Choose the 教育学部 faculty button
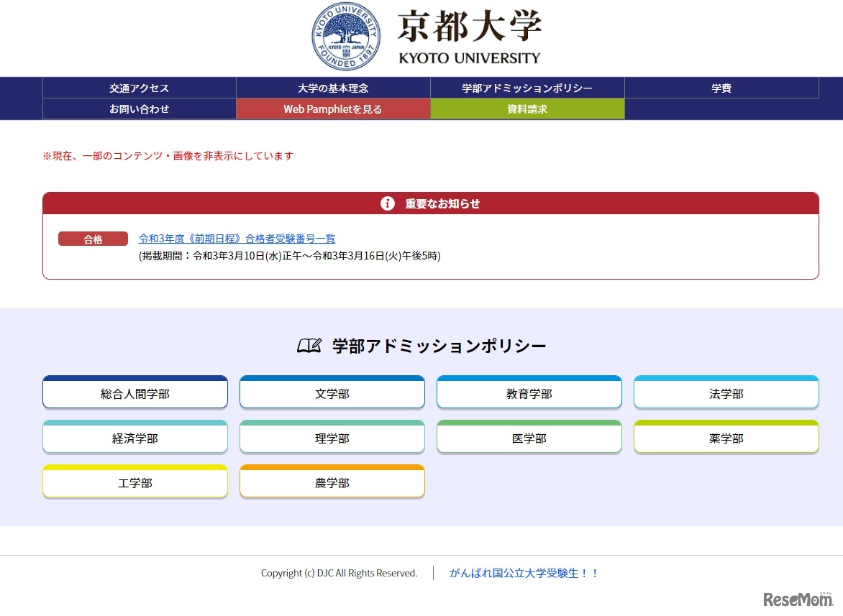Screen dimensions: 843x616 [529, 393]
